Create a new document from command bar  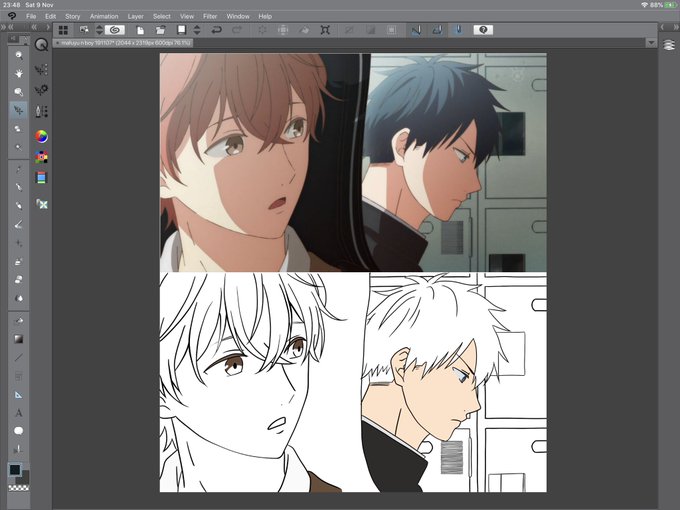click(x=140, y=30)
